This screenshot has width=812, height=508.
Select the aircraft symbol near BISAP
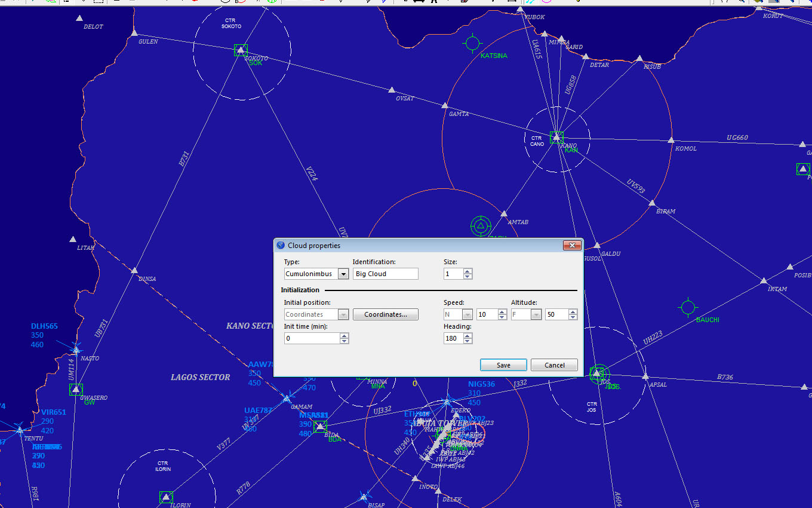click(x=364, y=497)
